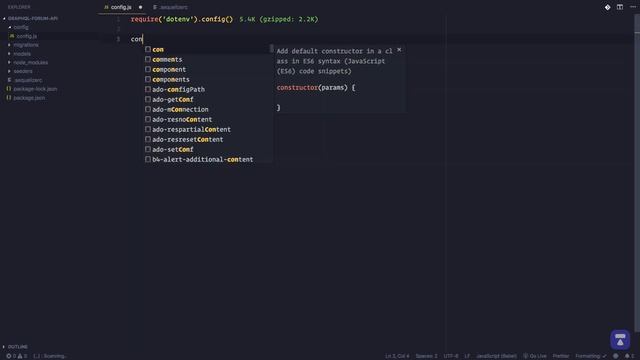Click the JS icon of config.js in explorer

click(12, 36)
